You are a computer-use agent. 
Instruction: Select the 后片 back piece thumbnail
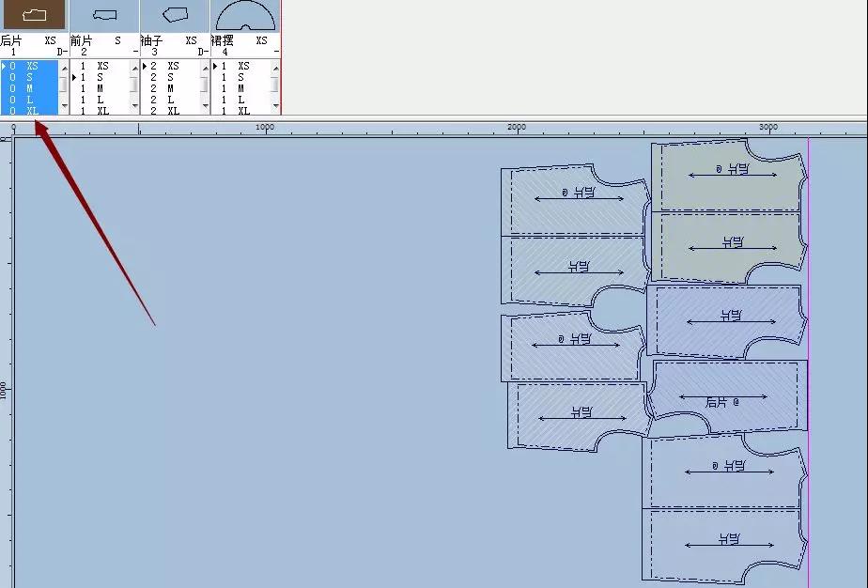(34, 14)
